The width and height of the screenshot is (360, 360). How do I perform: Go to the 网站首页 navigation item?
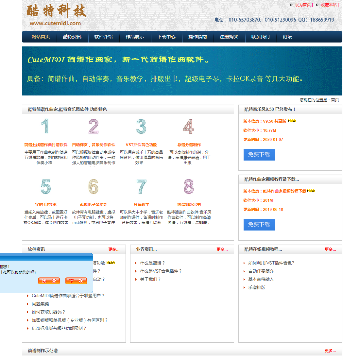tap(41, 37)
